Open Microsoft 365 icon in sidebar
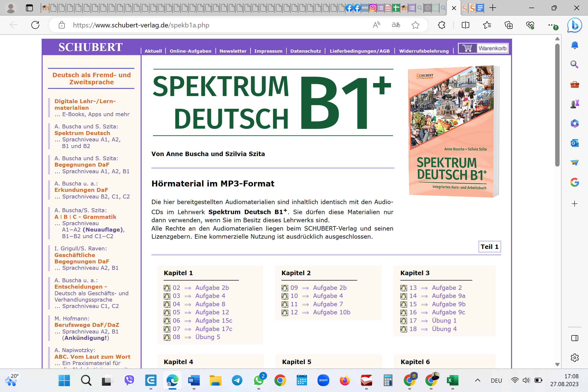The height and width of the screenshot is (392, 588). click(x=575, y=123)
